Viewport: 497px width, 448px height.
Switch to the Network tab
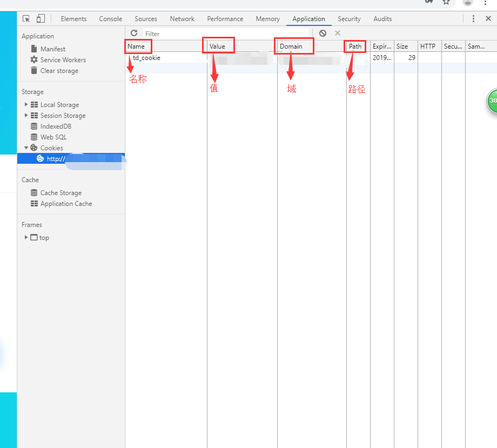click(182, 19)
